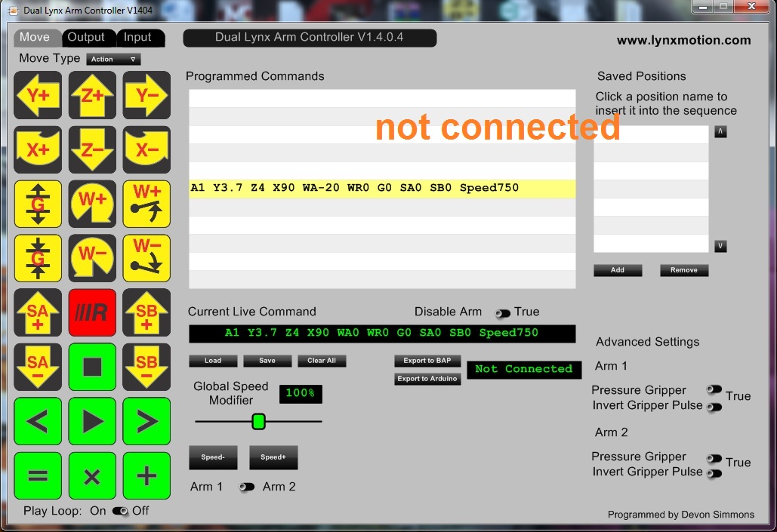The image size is (777, 532).
Task: Click the Export to BAP button
Action: tap(427, 361)
